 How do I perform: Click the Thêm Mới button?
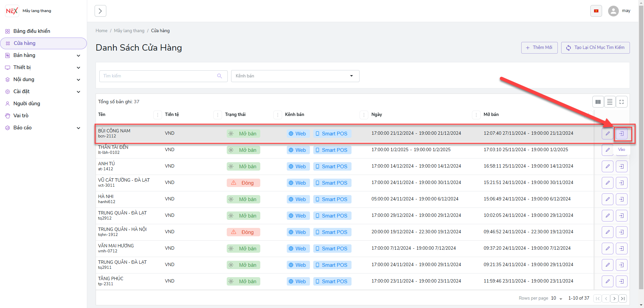tap(539, 48)
